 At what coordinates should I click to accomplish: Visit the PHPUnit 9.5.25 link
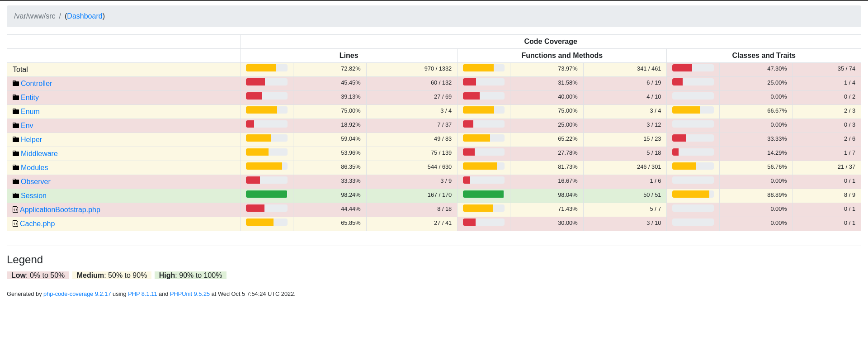click(x=190, y=294)
